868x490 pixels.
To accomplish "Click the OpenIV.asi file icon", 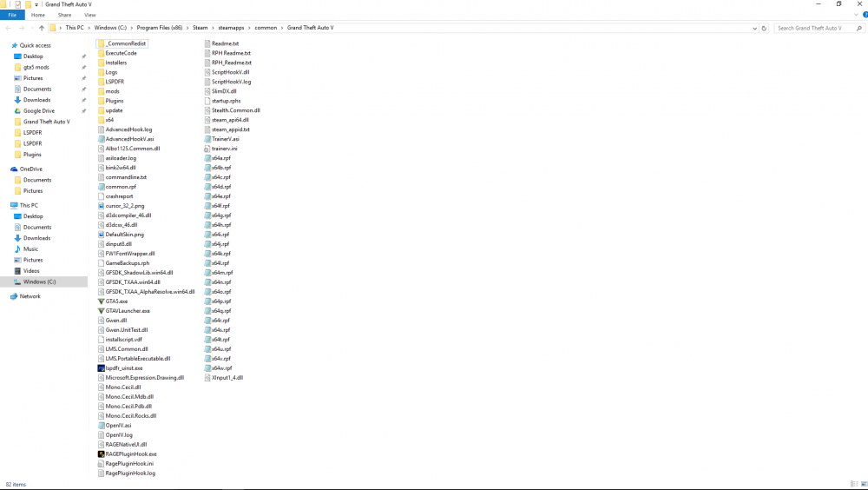I will click(101, 426).
